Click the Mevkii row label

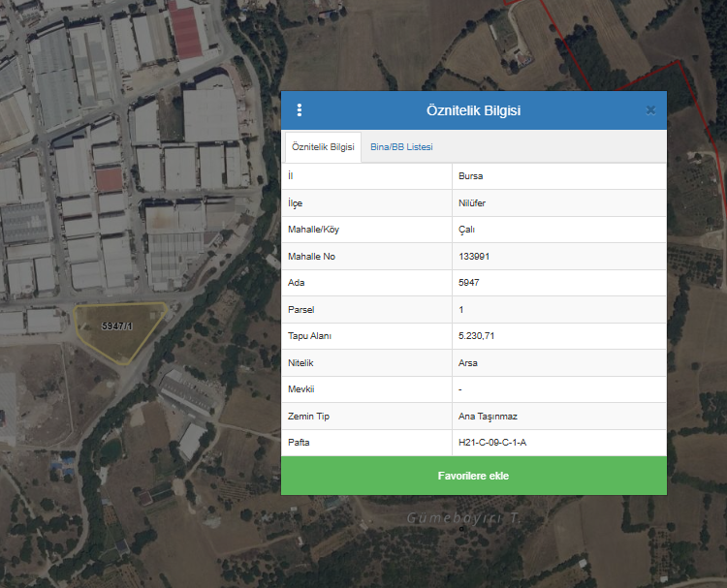[302, 389]
